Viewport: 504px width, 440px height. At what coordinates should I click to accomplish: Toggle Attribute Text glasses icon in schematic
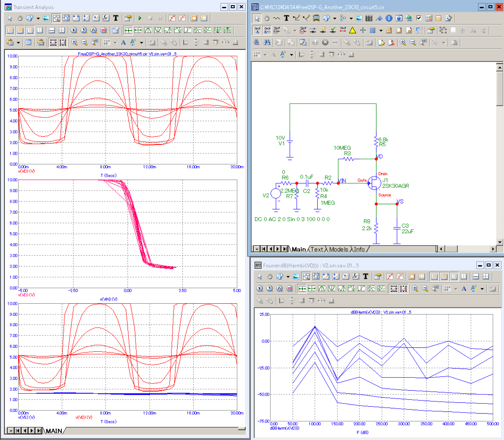pos(257,30)
